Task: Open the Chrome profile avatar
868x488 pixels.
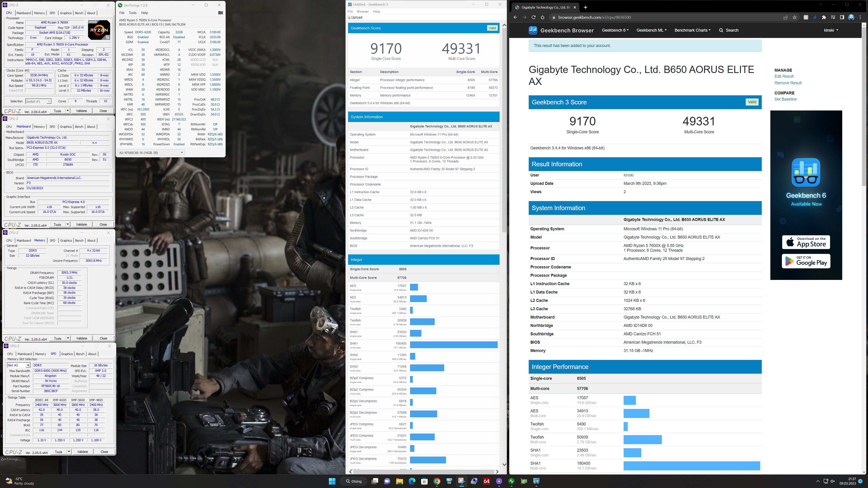Action: [x=851, y=17]
